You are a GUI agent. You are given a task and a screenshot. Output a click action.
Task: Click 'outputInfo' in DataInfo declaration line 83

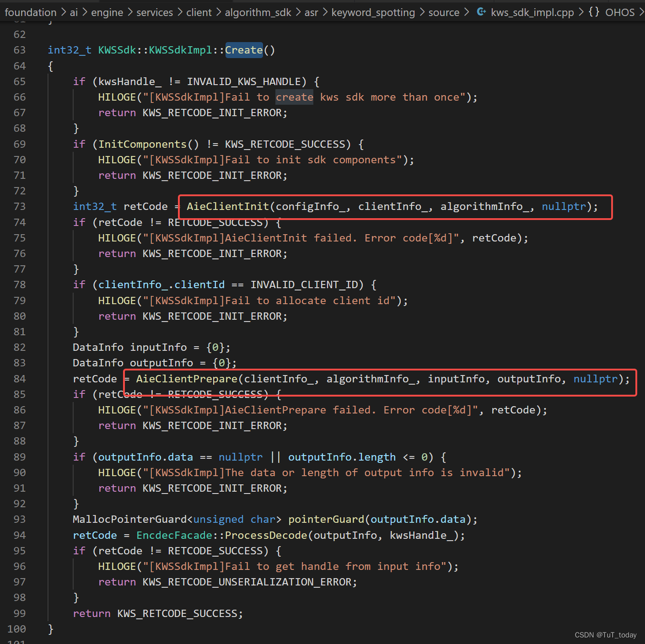point(161,363)
